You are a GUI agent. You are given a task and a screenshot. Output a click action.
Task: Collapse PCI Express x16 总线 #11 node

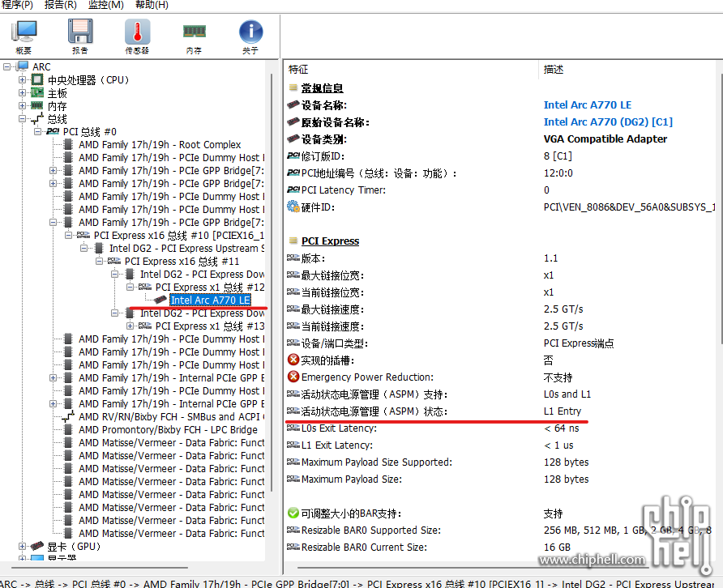(x=99, y=262)
